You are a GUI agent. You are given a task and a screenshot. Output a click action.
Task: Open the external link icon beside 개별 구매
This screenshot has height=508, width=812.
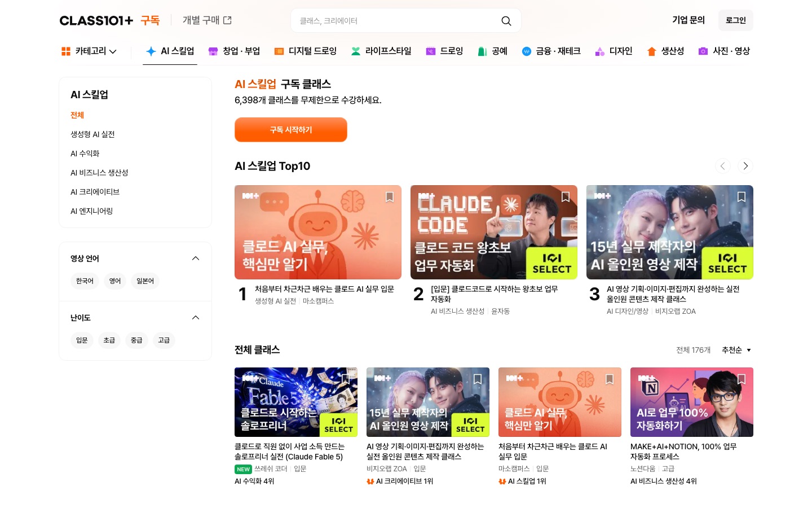point(227,20)
